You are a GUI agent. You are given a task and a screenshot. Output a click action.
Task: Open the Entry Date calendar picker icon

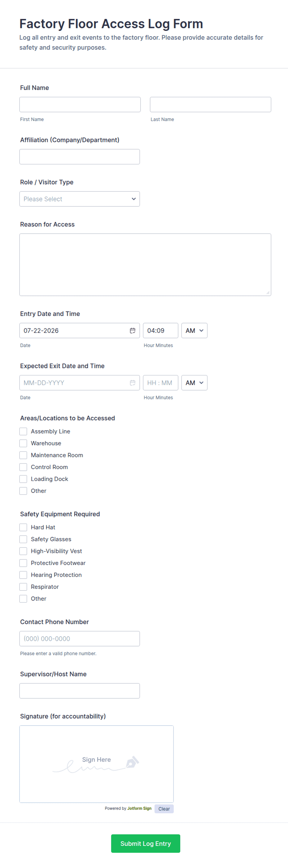pos(133,330)
